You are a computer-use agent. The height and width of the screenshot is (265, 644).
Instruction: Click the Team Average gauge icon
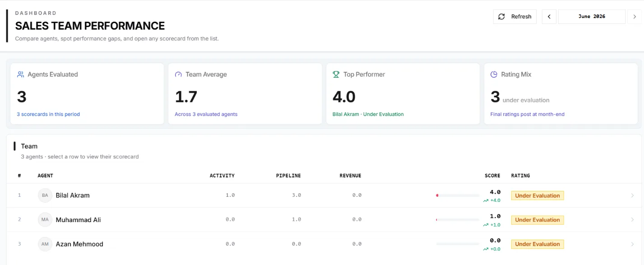[178, 74]
